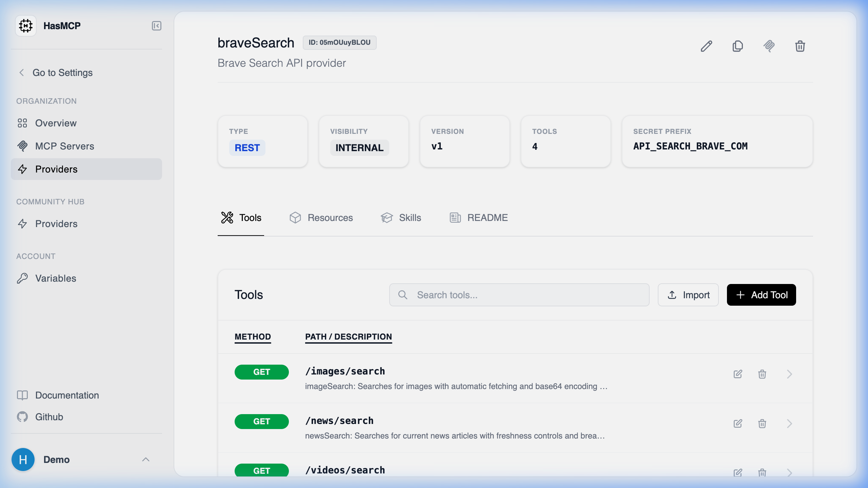
Task: Click the Search tools input field
Action: tap(519, 295)
